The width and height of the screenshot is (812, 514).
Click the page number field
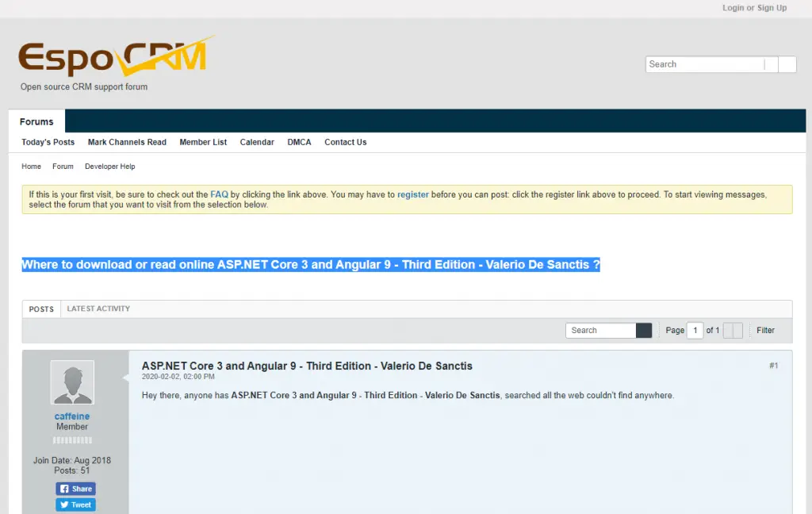click(695, 331)
